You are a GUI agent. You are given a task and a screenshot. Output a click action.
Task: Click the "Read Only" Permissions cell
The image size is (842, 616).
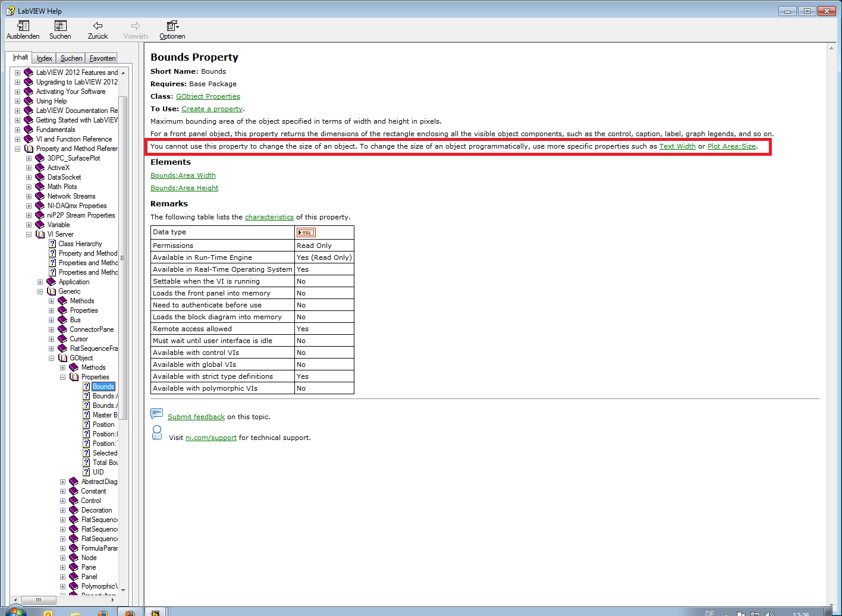pyautogui.click(x=325, y=246)
